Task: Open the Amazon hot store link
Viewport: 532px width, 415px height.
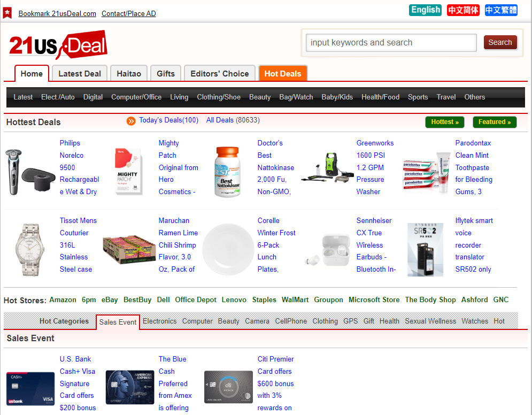Action: pyautogui.click(x=63, y=300)
